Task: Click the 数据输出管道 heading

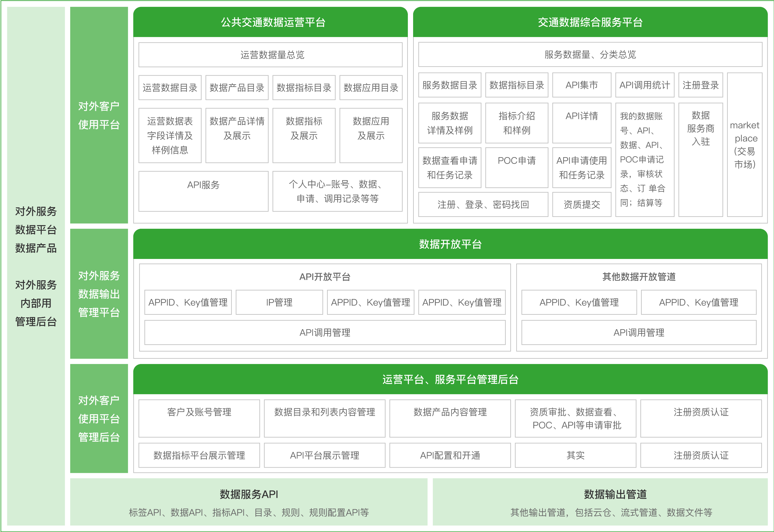Action: click(x=615, y=494)
